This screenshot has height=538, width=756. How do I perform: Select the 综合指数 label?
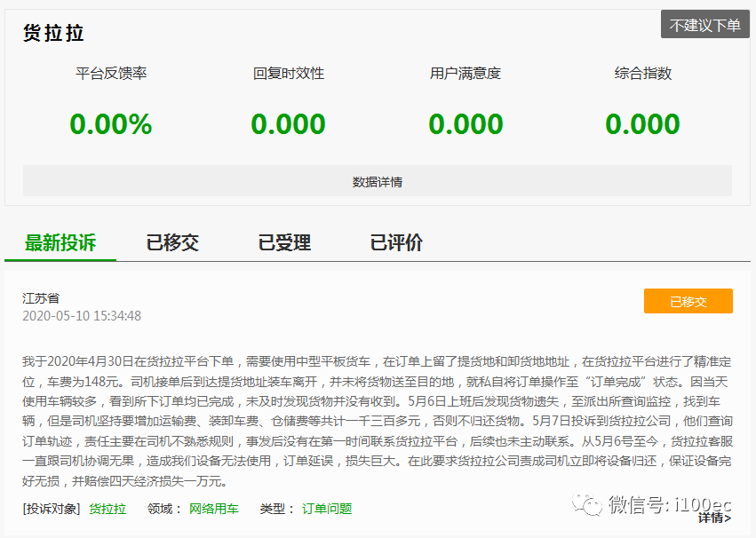click(642, 73)
